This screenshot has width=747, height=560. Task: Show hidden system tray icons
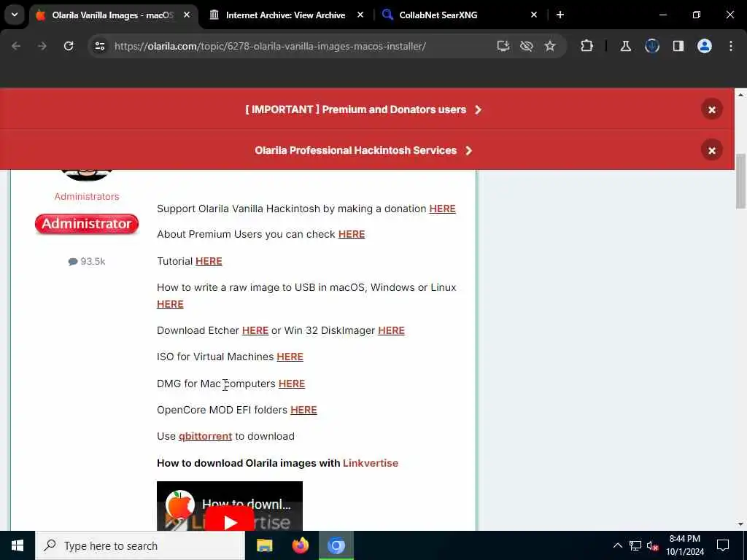click(x=617, y=545)
